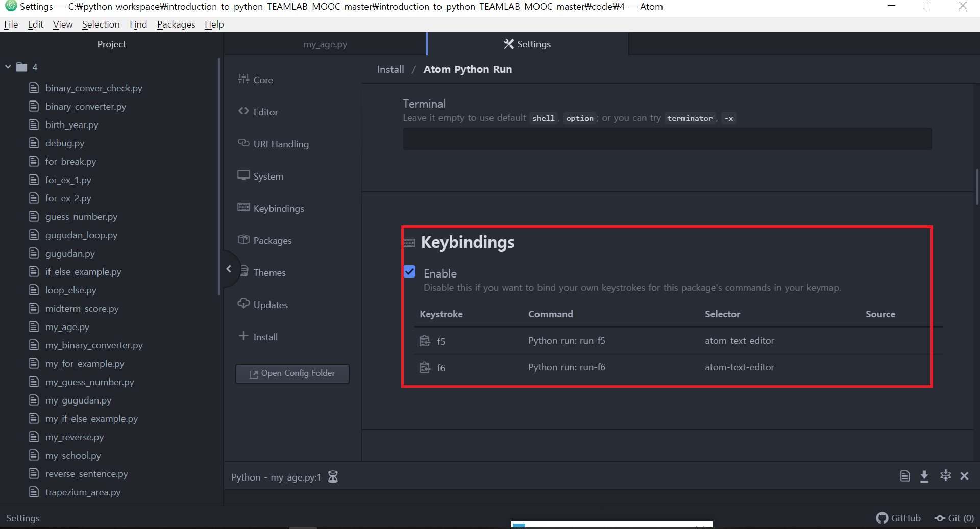Switch to the my_age.py tab
Viewport: 980px width, 529px height.
(x=325, y=44)
